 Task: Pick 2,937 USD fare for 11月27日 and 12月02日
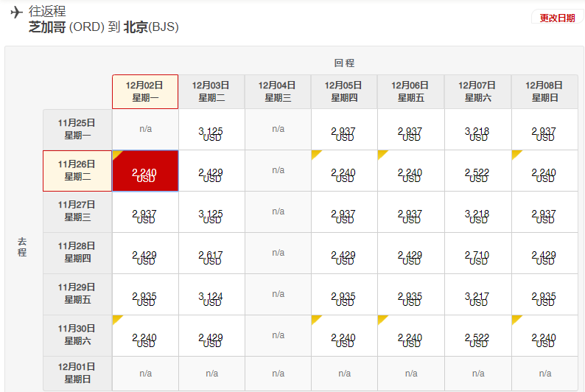pos(145,212)
